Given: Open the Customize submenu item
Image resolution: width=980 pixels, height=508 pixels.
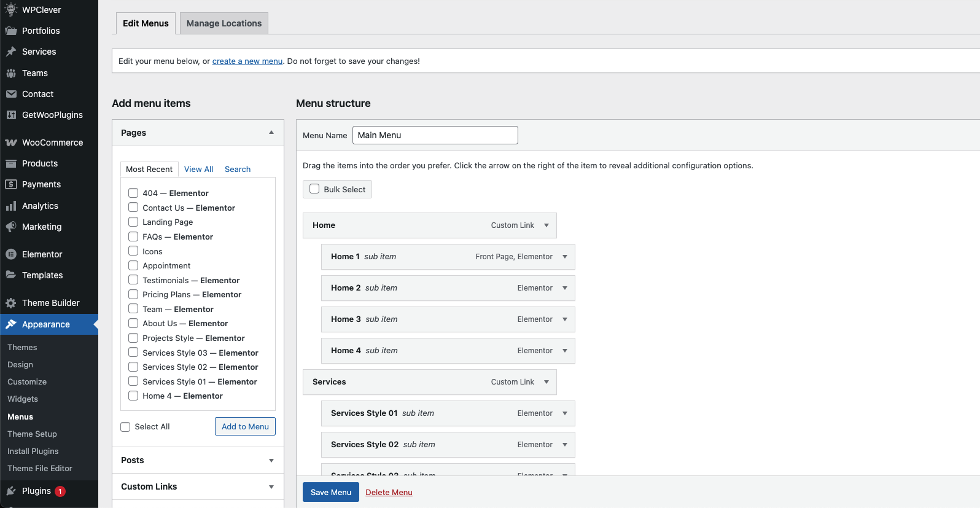Looking at the screenshot, I should 27,382.
